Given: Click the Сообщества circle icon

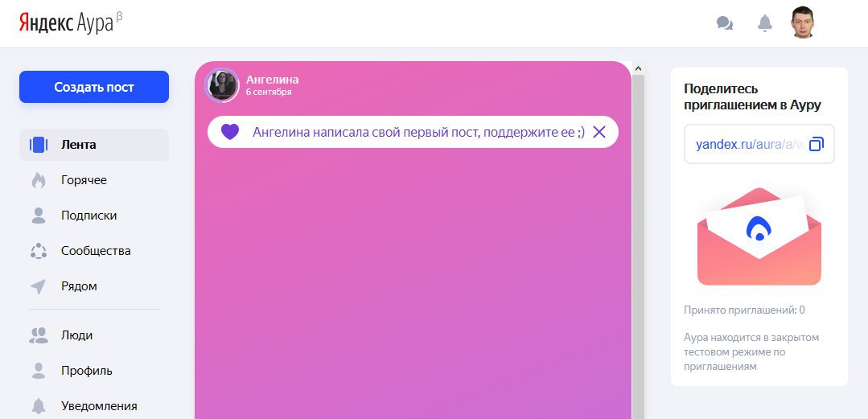Looking at the screenshot, I should [38, 251].
